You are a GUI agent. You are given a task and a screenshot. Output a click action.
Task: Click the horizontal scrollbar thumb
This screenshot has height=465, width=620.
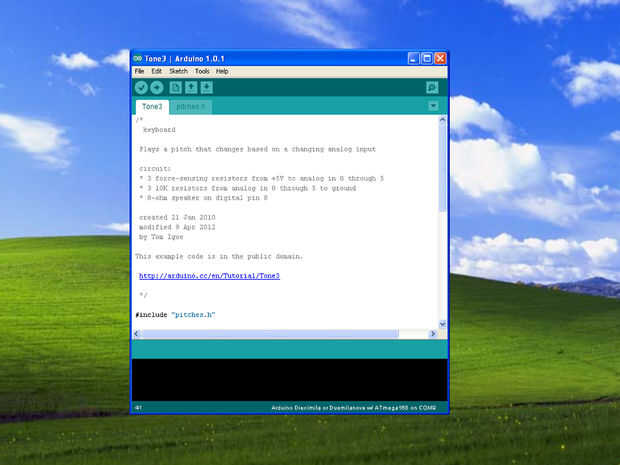point(270,334)
